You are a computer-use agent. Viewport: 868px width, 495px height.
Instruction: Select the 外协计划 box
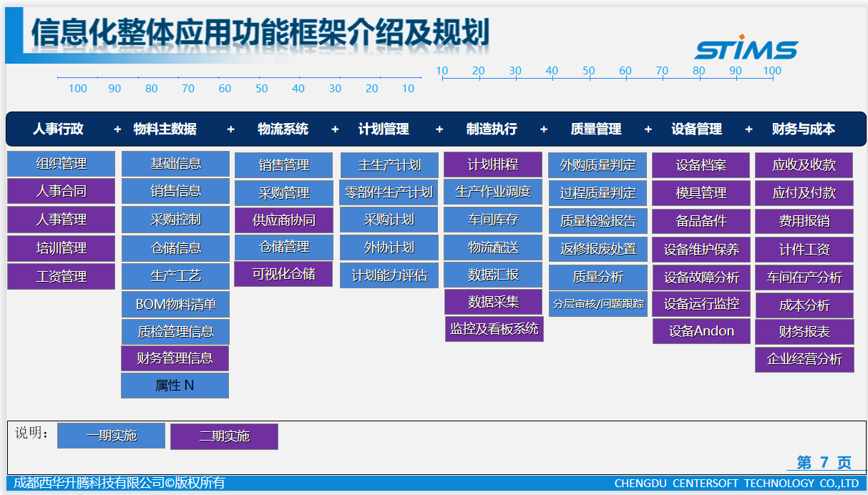pos(389,247)
